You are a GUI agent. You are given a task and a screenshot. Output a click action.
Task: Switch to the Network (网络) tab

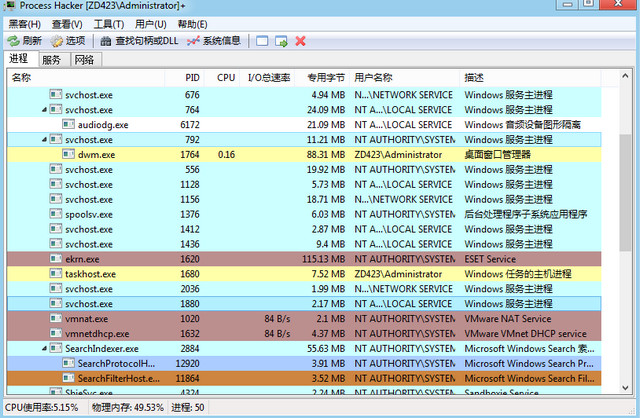(x=83, y=60)
